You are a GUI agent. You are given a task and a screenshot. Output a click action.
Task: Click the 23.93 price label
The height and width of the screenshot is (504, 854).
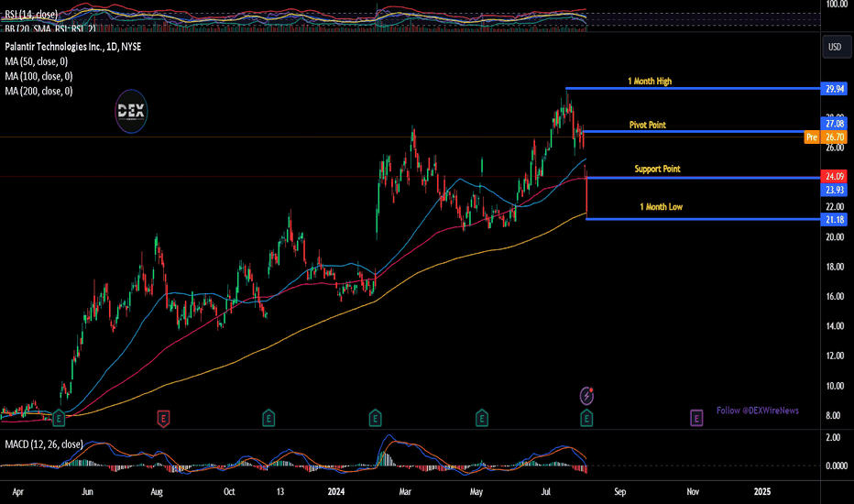tap(835, 190)
